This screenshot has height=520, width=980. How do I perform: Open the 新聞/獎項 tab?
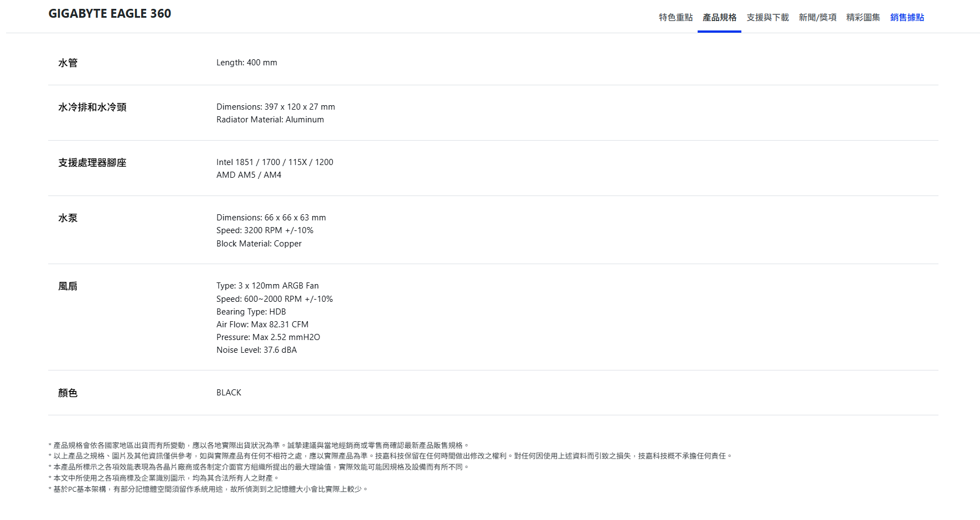pos(817,18)
